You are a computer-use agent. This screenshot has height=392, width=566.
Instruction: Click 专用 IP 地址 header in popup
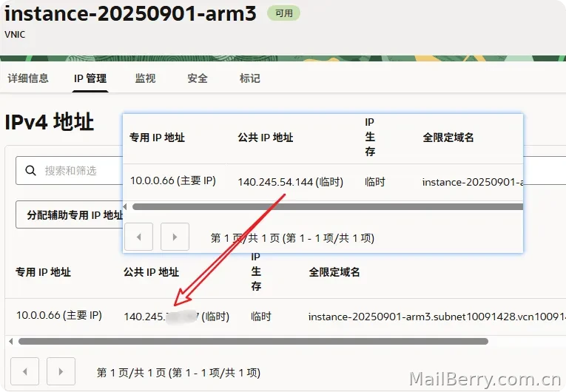[x=157, y=138]
